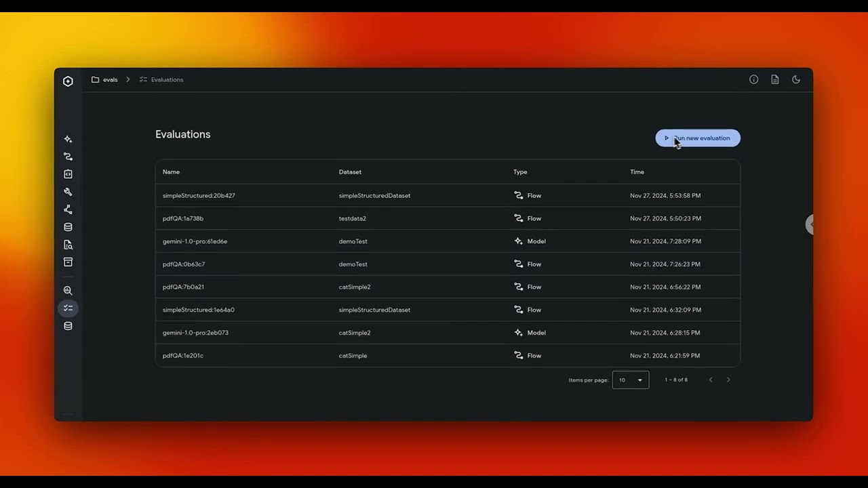Click the Inspect magnifier icon in sidebar
This screenshot has width=868, height=488.
tap(68, 290)
